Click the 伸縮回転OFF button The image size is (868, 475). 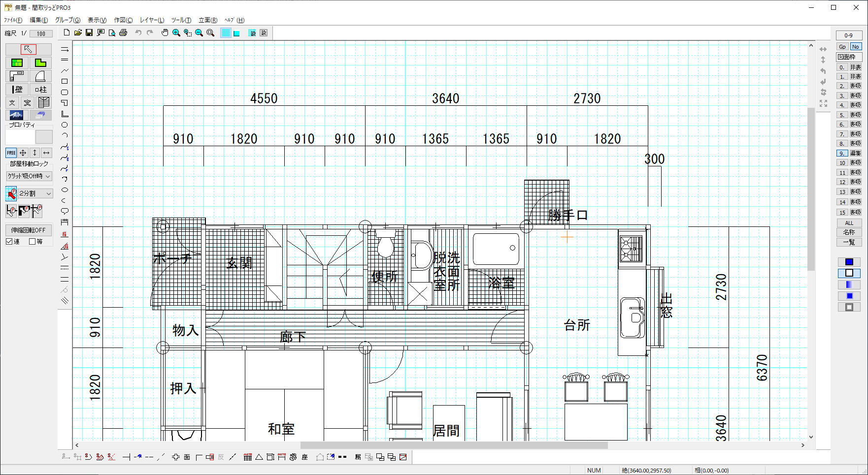[x=29, y=230]
